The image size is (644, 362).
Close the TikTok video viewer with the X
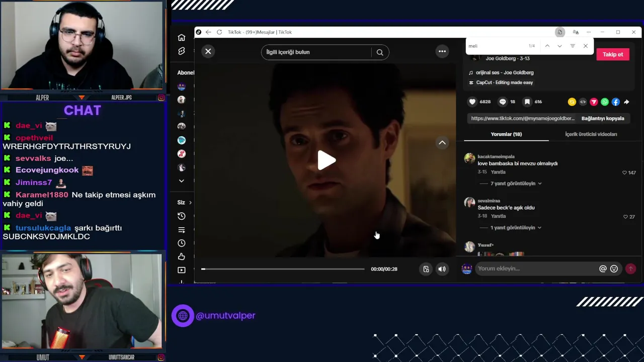(208, 51)
